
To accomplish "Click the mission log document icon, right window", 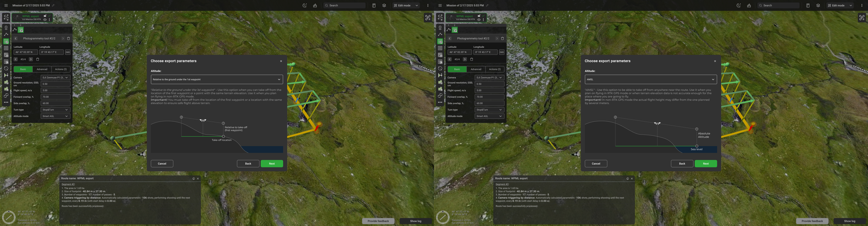I will click(808, 5).
